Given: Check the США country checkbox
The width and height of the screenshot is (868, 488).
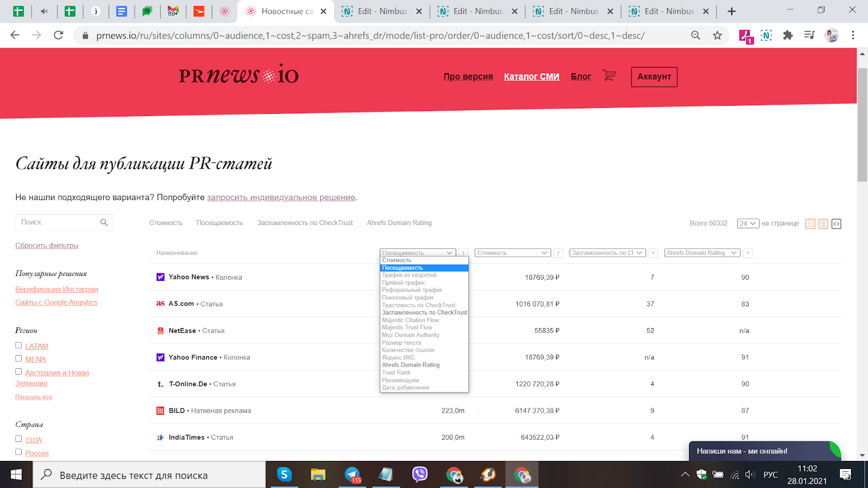Looking at the screenshot, I should tap(18, 439).
